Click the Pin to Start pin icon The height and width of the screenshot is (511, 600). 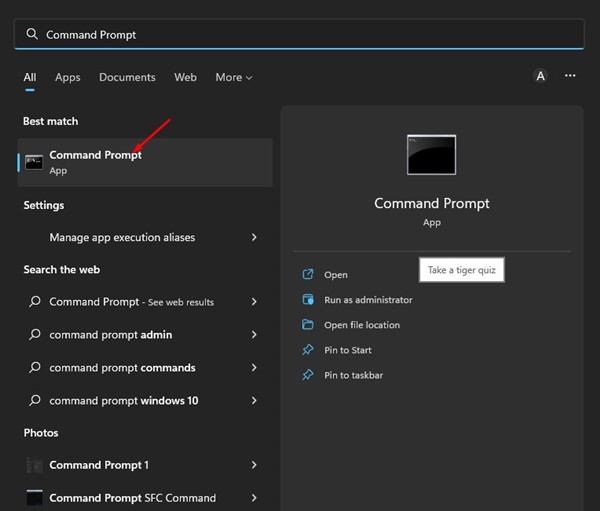coord(308,350)
